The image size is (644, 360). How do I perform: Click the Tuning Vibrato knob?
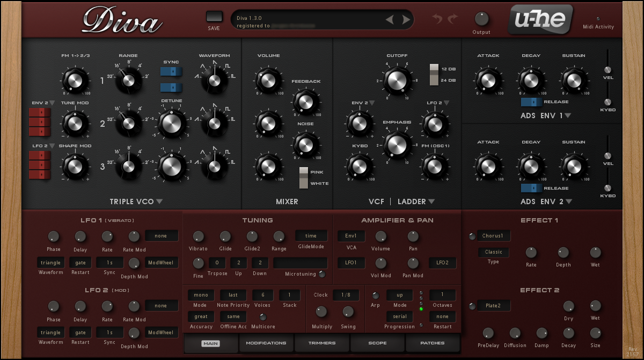(199, 236)
